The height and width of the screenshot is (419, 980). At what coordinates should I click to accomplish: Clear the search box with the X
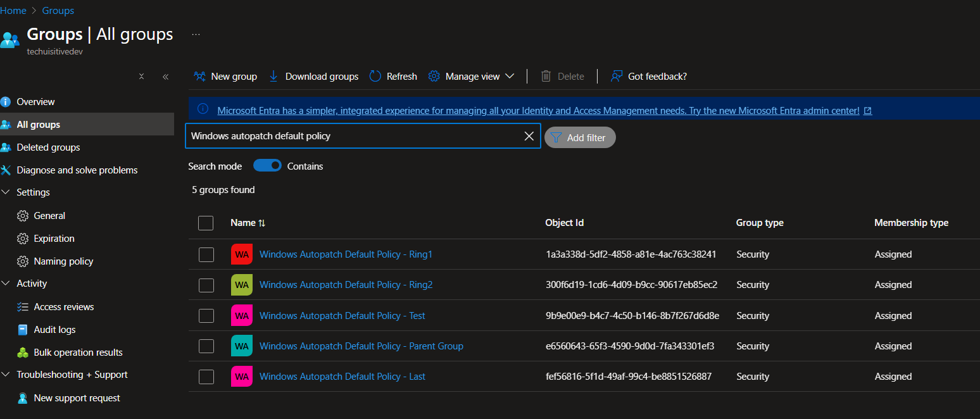click(x=529, y=135)
